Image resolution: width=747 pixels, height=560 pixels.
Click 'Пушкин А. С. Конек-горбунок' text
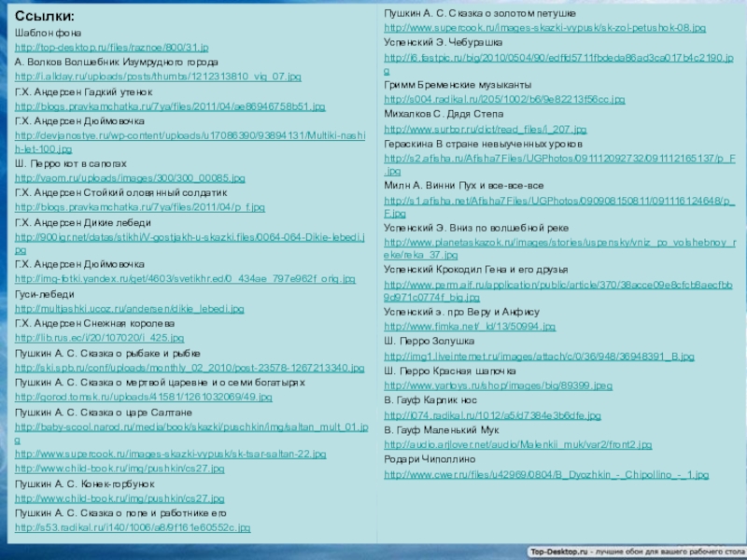[85, 483]
